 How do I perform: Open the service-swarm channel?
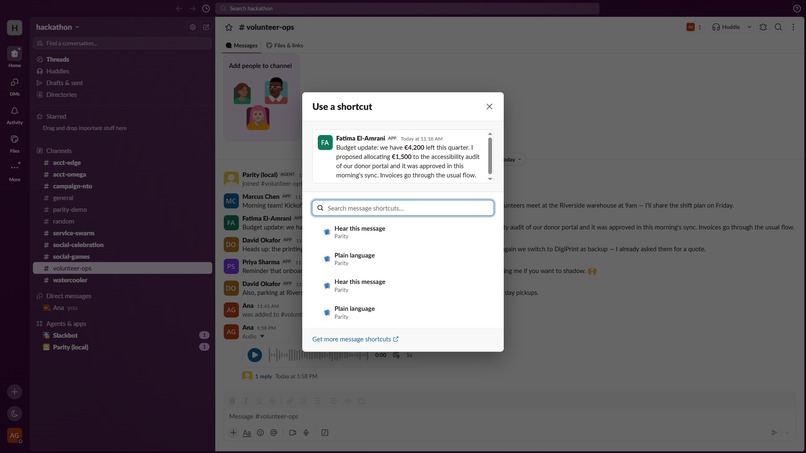[x=122, y=233]
